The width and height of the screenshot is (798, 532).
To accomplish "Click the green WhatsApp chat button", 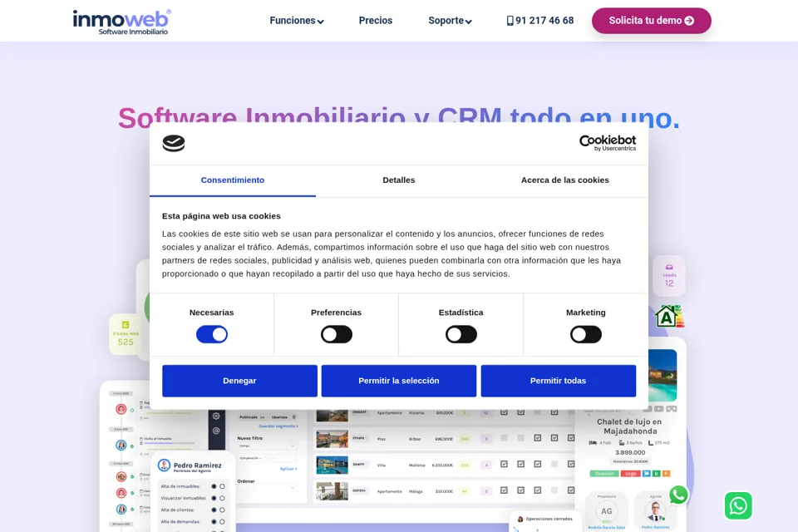I will pyautogui.click(x=738, y=505).
